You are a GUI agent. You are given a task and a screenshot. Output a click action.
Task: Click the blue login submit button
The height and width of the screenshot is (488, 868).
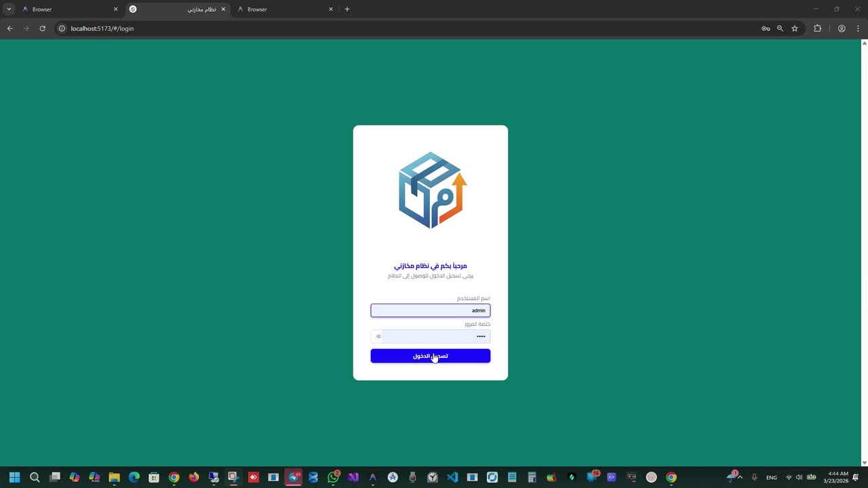[x=430, y=356]
